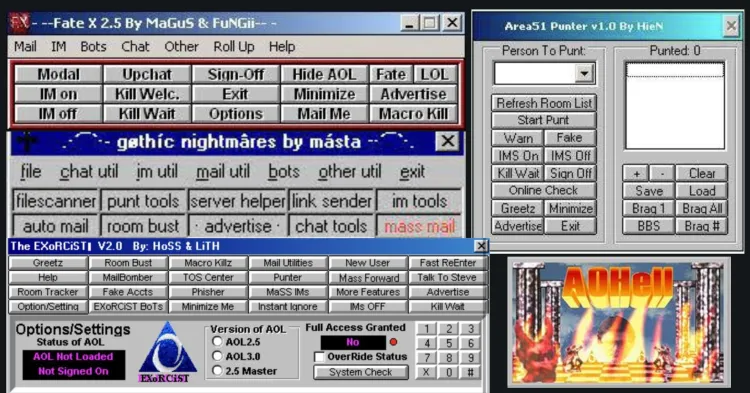
Task: Click Refresh Room List in Area51 Punter
Action: [544, 103]
